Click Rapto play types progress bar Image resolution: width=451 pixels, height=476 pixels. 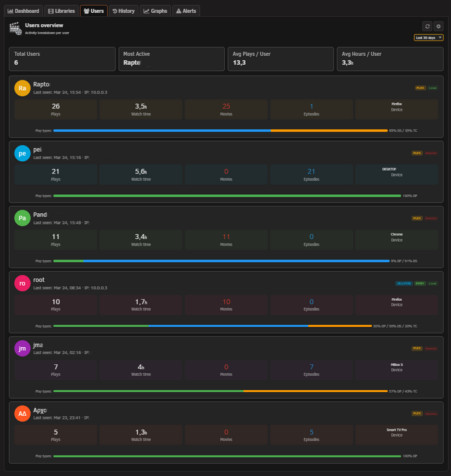point(220,131)
